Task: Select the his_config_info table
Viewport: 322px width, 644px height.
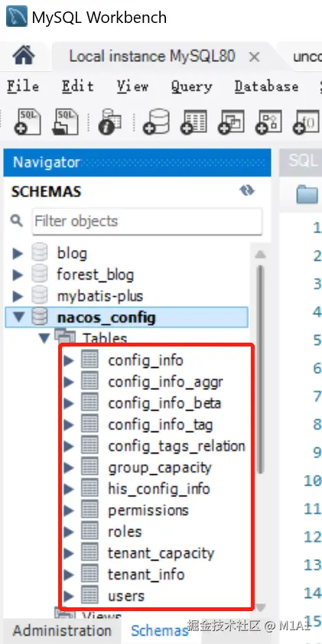Action: pyautogui.click(x=159, y=490)
